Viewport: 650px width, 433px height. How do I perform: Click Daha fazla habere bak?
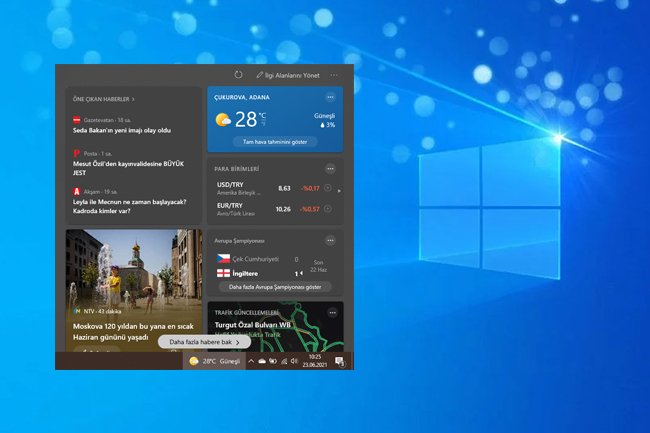204,342
